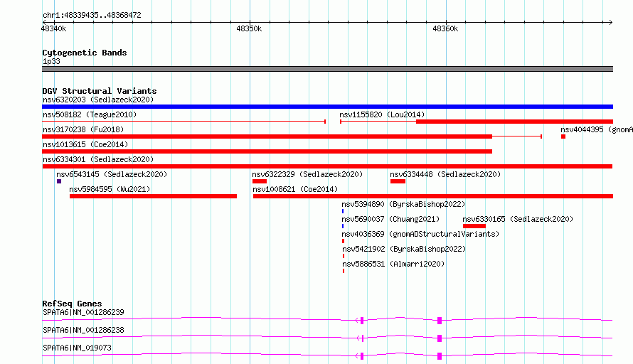Select the nsv6334448 (Sedlazeck2020) label
This screenshot has width=633, height=364.
pos(445,174)
